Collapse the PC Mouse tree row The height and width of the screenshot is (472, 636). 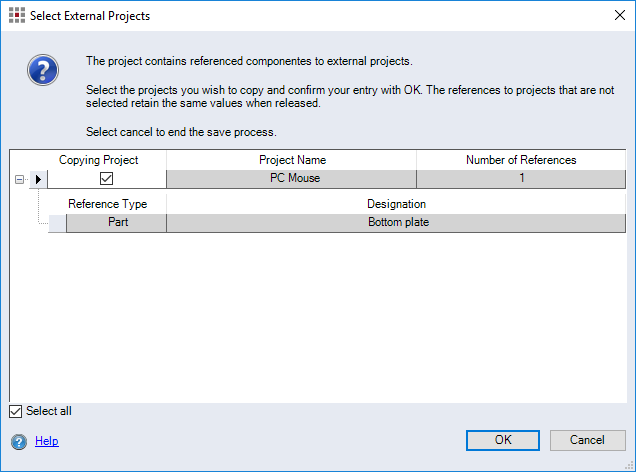point(19,179)
